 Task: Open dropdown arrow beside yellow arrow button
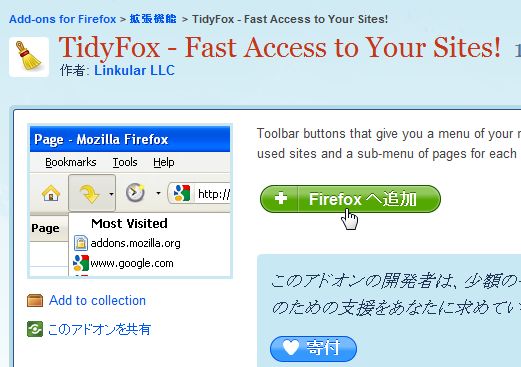111,194
